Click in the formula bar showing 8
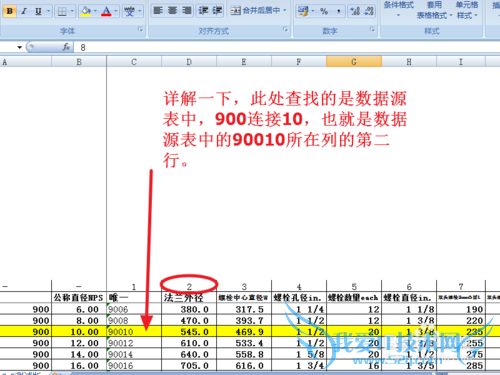This screenshot has width=500, height=375. [287, 47]
